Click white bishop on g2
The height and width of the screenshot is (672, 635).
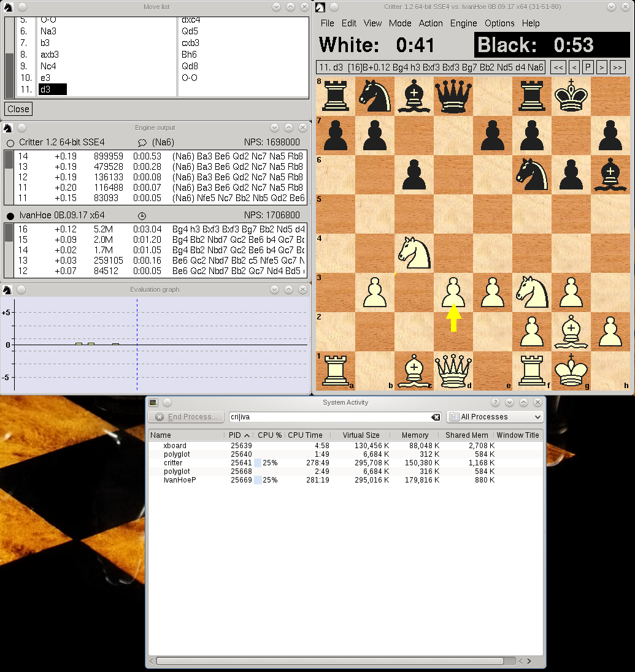coord(571,332)
